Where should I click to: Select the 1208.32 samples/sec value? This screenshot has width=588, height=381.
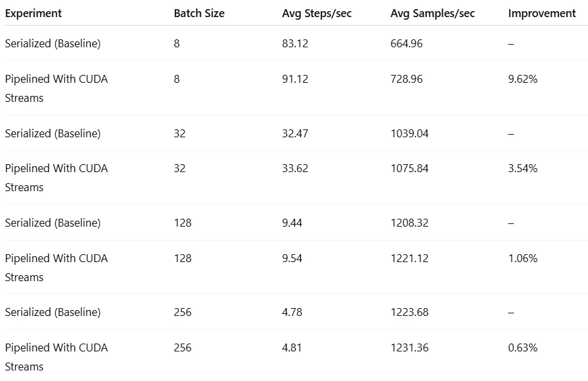[409, 223]
